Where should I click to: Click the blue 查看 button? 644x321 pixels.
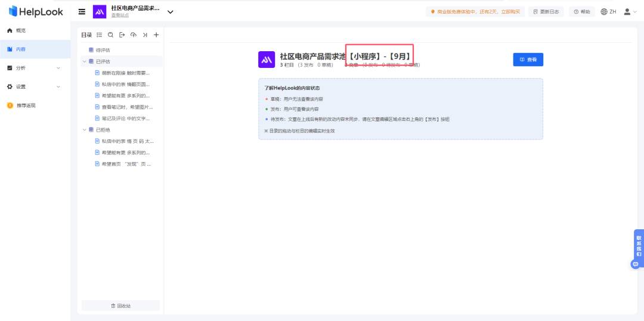528,60
